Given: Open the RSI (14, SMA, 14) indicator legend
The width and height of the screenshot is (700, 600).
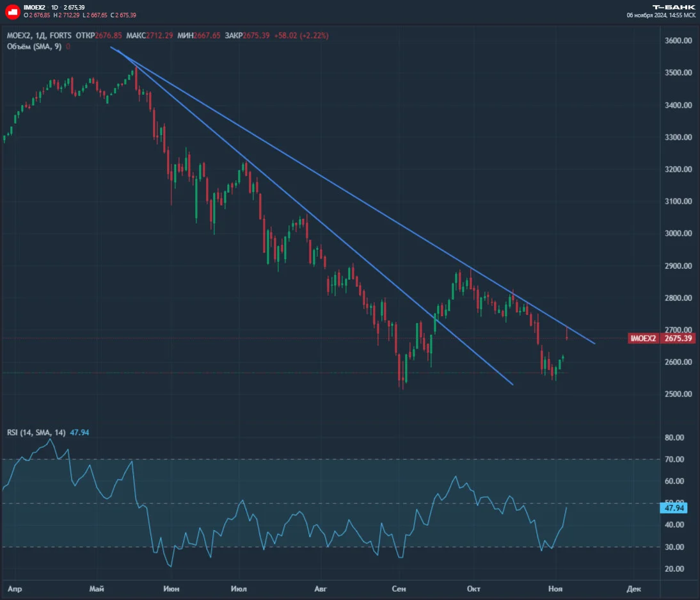Looking at the screenshot, I should (36, 432).
